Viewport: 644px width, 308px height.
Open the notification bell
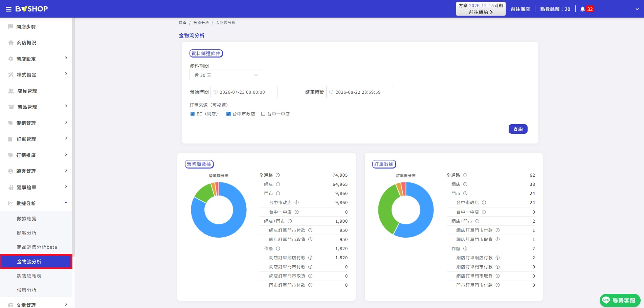(582, 9)
